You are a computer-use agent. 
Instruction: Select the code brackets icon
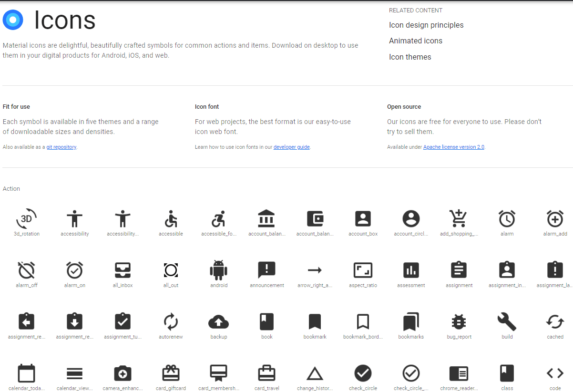point(555,373)
